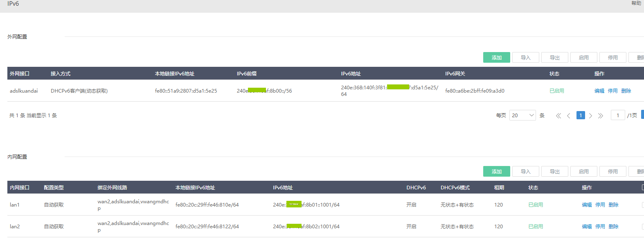Click the page number jump input field
The height and width of the screenshot is (241, 644).
click(617, 115)
